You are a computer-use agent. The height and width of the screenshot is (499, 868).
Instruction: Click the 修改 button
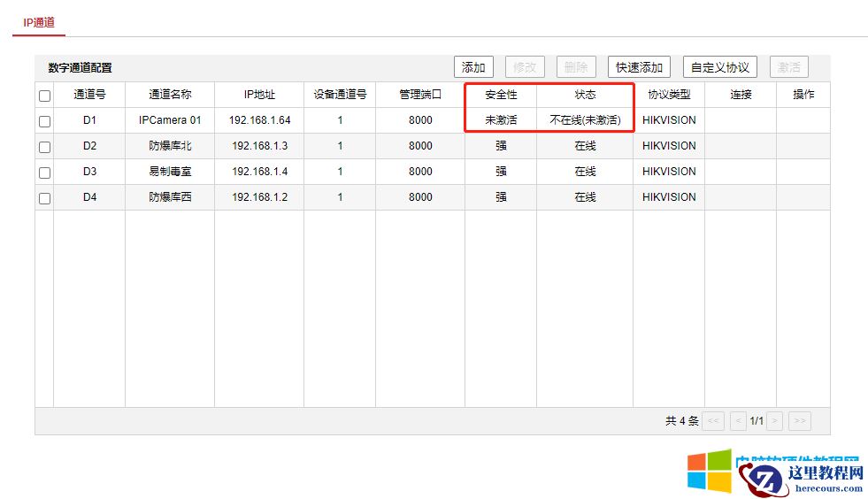525,67
